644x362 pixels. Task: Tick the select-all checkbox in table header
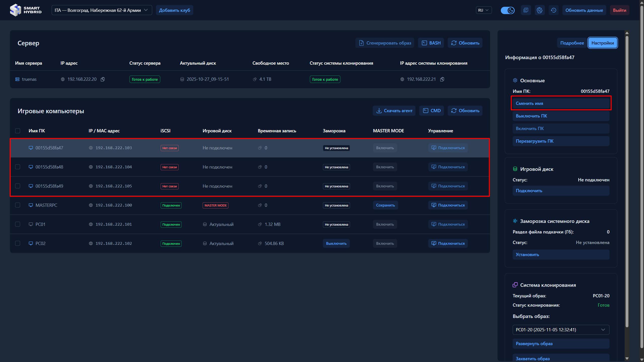pos(18,131)
